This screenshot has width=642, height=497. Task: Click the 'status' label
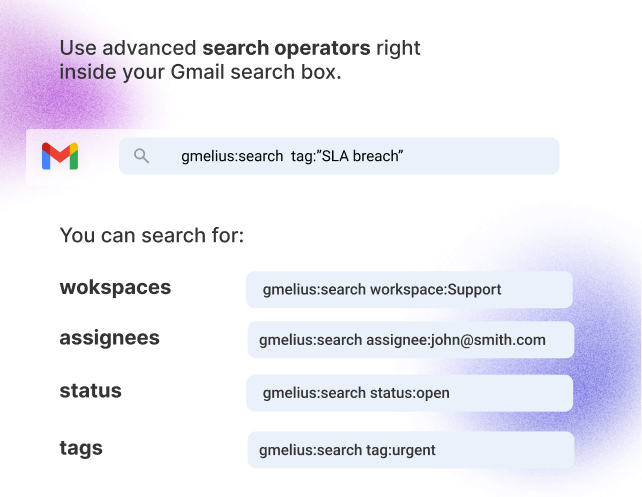(x=90, y=391)
